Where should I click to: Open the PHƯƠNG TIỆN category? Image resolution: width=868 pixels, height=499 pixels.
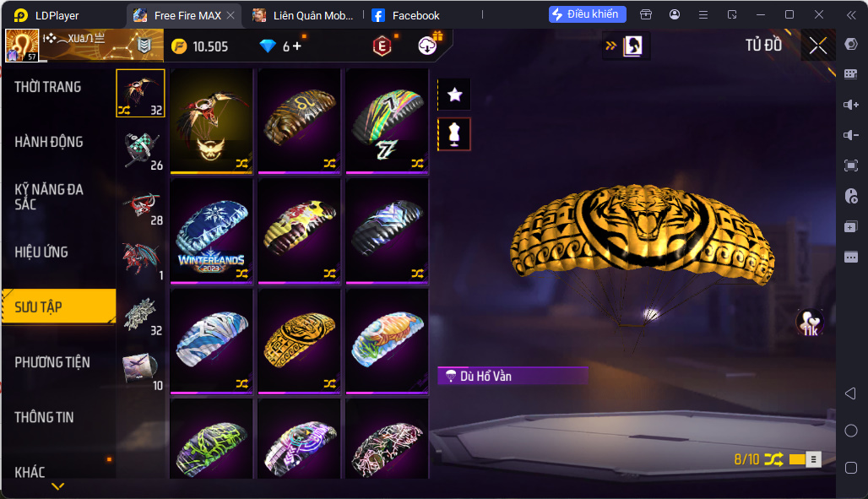click(x=52, y=362)
